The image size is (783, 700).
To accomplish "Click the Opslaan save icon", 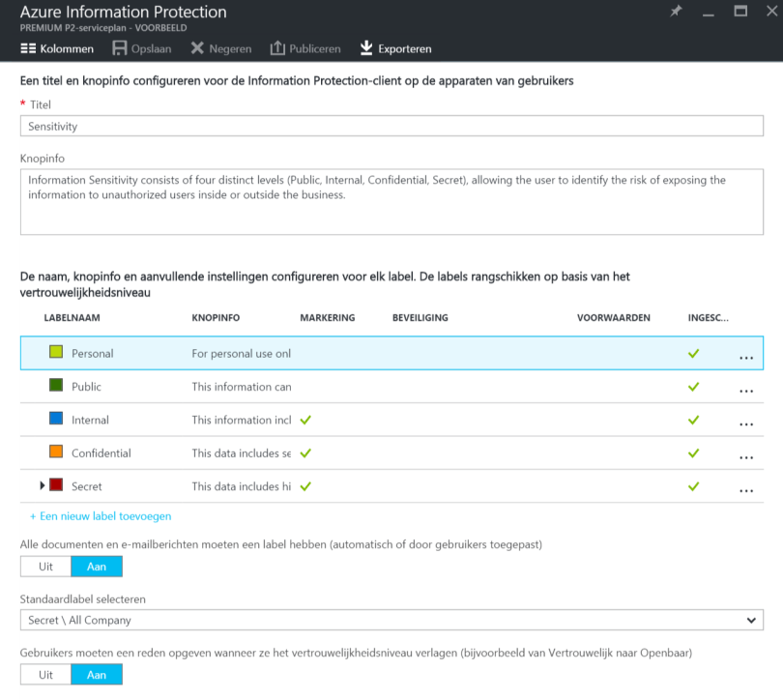I will coord(120,48).
